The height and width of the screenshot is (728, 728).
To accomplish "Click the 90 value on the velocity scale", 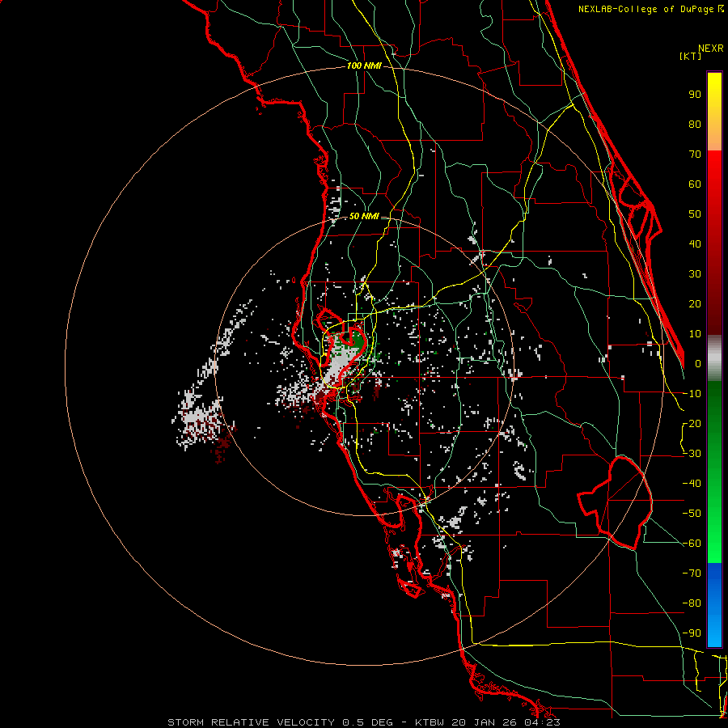I will tap(695, 95).
